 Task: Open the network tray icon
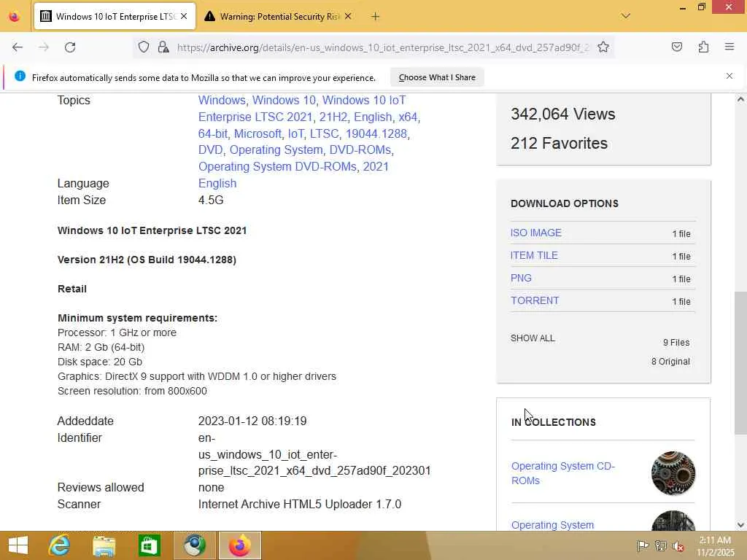tap(660, 545)
